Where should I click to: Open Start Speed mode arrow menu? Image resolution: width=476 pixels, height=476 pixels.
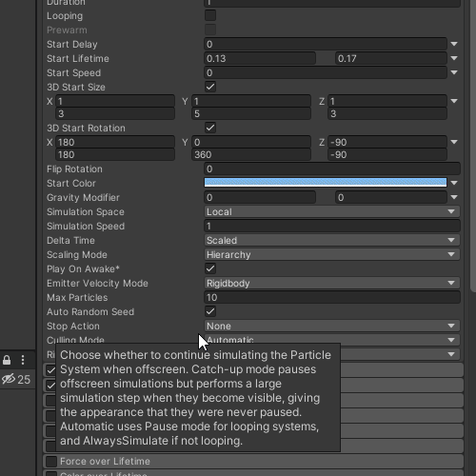454,72
